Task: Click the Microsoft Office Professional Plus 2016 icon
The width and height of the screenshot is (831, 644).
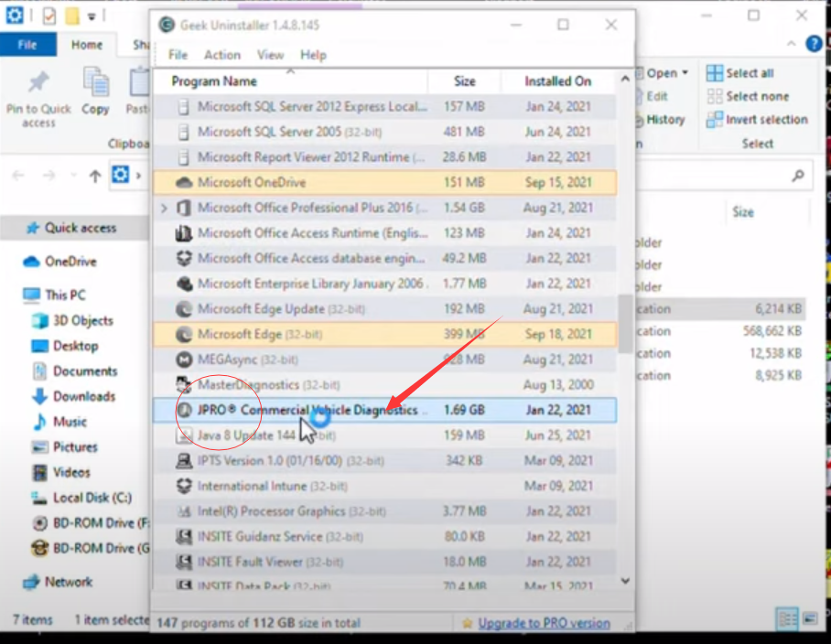Action: 184,208
